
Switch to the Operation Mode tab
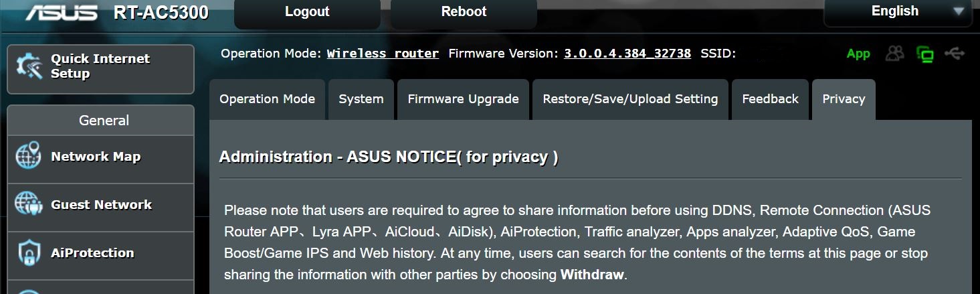(267, 99)
